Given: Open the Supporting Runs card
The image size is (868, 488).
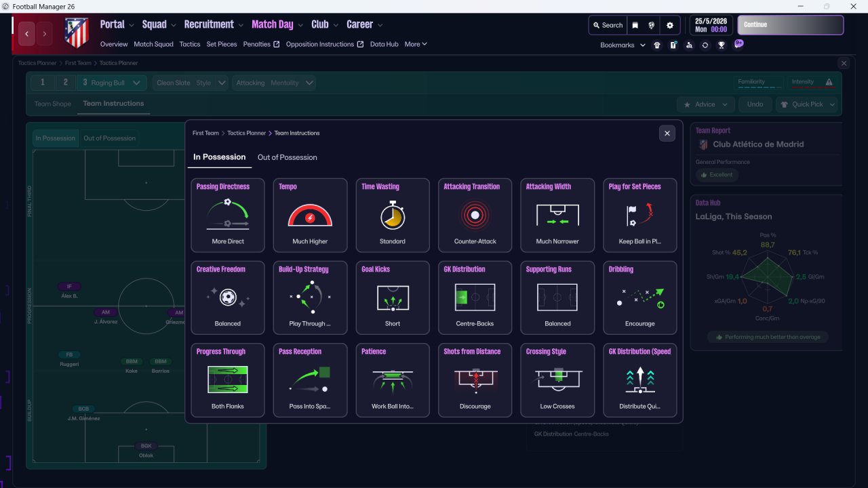Looking at the screenshot, I should coord(557,298).
